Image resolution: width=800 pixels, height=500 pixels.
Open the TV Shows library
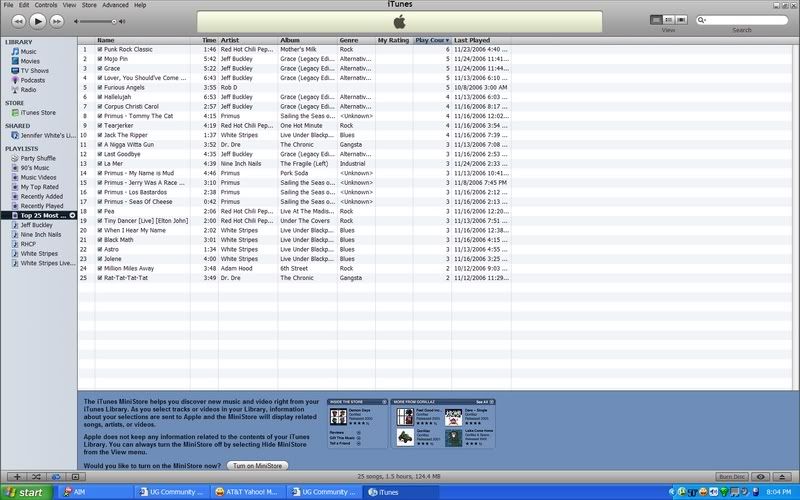(30, 71)
